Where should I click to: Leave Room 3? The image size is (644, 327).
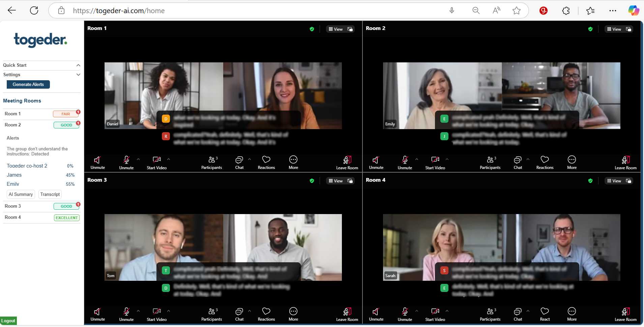click(x=347, y=314)
